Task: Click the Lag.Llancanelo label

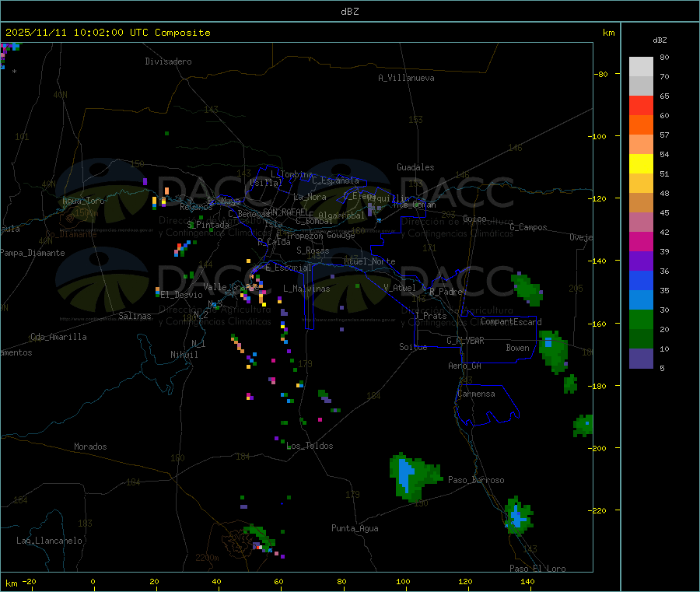Action: 49,541
